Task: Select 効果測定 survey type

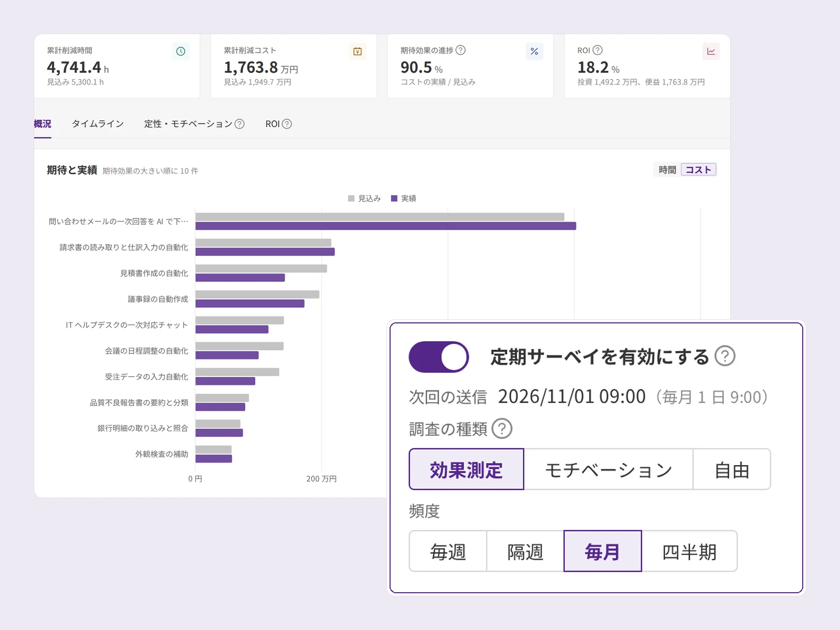Action: (x=466, y=469)
